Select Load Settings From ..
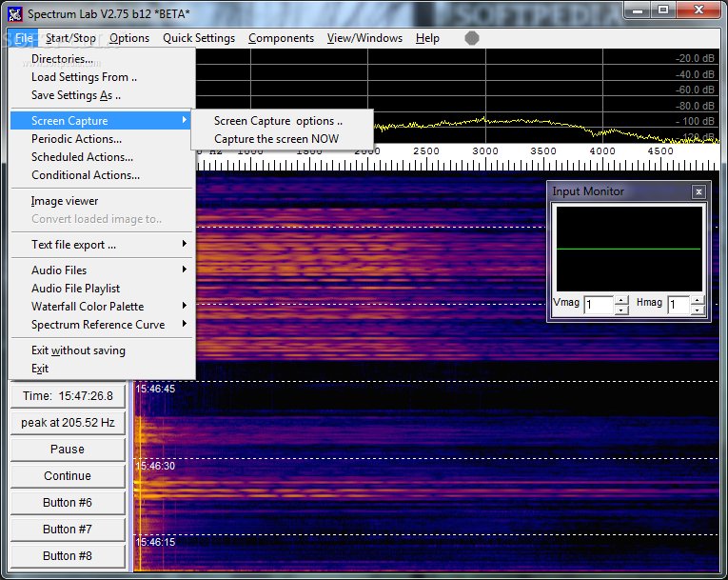Viewport: 728px width, 580px height. (102, 77)
